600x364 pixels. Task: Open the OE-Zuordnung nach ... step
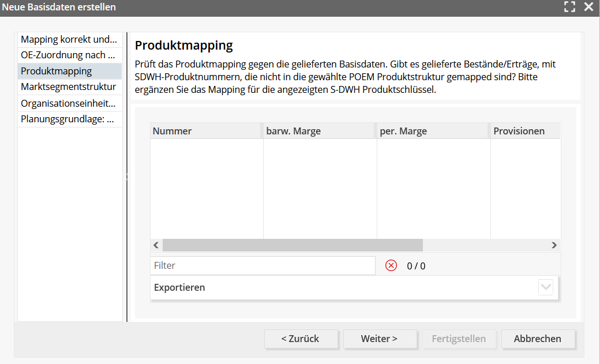[x=70, y=55]
